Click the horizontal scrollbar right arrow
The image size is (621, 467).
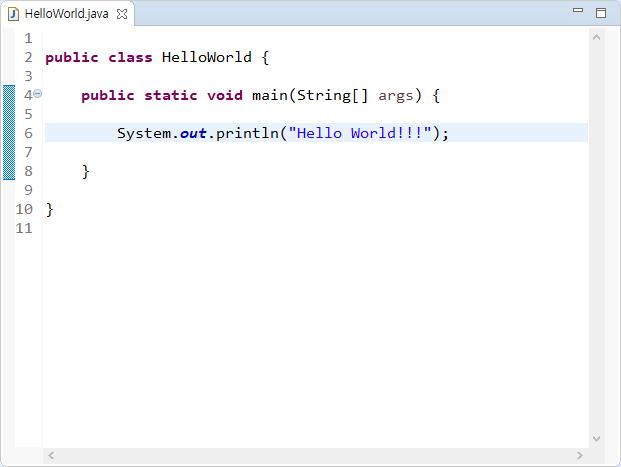tap(580, 456)
